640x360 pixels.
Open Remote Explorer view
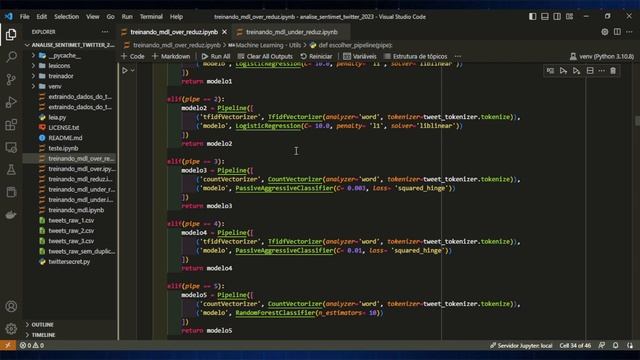tap(11, 147)
